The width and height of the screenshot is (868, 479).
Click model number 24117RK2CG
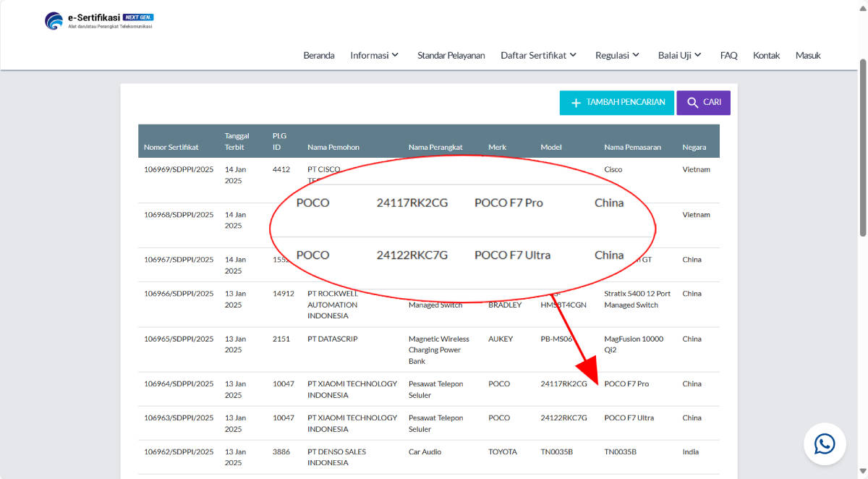(564, 383)
